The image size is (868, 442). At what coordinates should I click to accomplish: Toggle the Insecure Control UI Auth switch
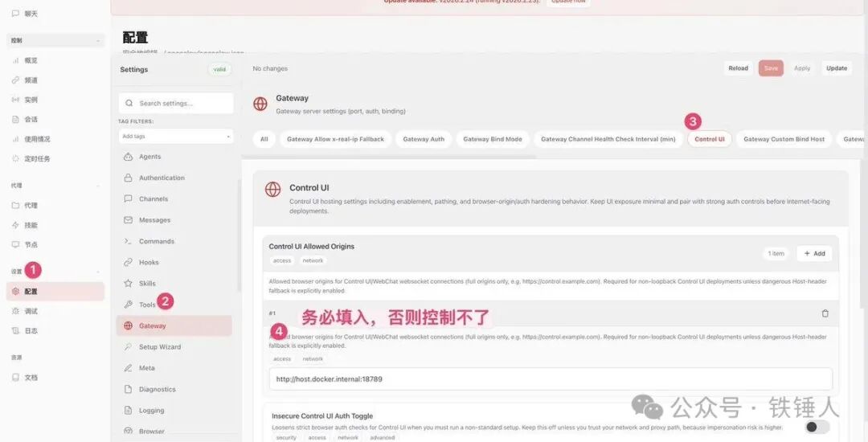point(817,427)
